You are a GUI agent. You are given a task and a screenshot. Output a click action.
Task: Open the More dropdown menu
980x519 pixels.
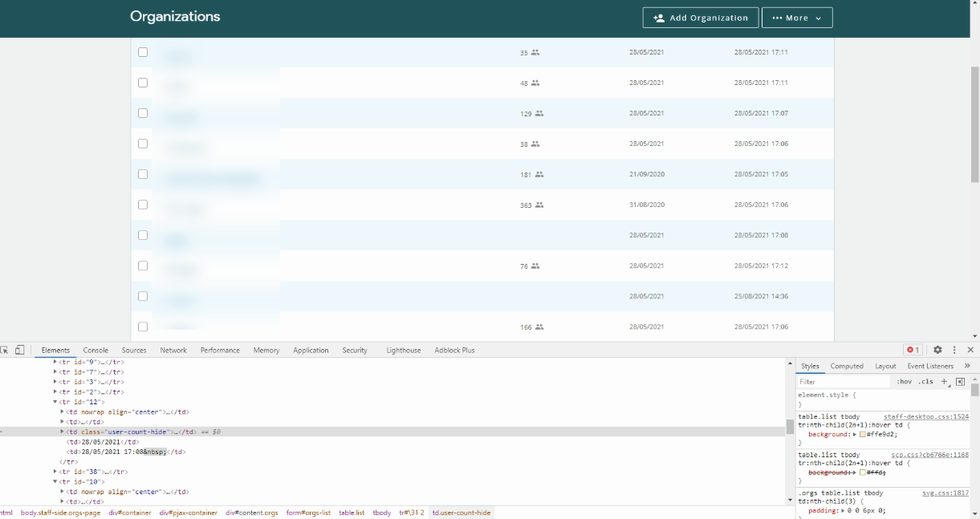click(x=796, y=18)
